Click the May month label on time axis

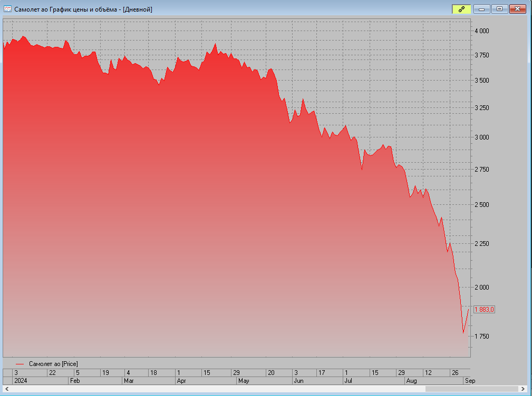coord(244,381)
